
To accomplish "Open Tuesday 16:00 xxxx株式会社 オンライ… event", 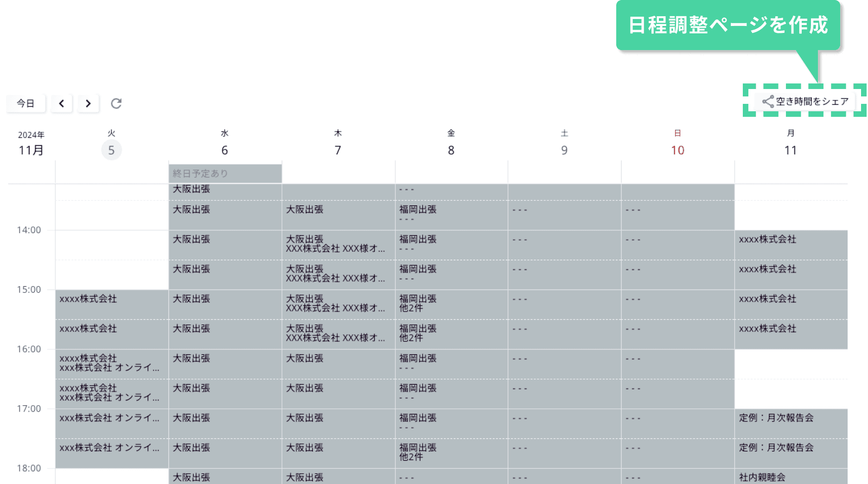I will [112, 364].
